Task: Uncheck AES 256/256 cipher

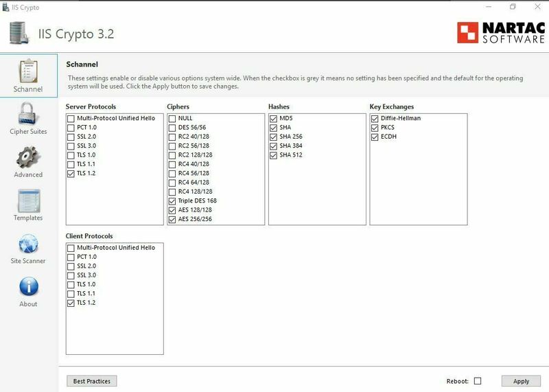Action: 172,219
